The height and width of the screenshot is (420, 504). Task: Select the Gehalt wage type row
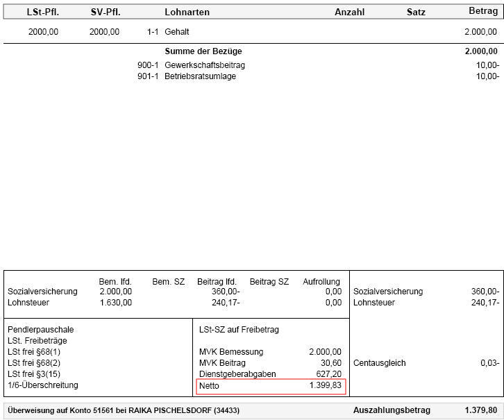point(177,32)
